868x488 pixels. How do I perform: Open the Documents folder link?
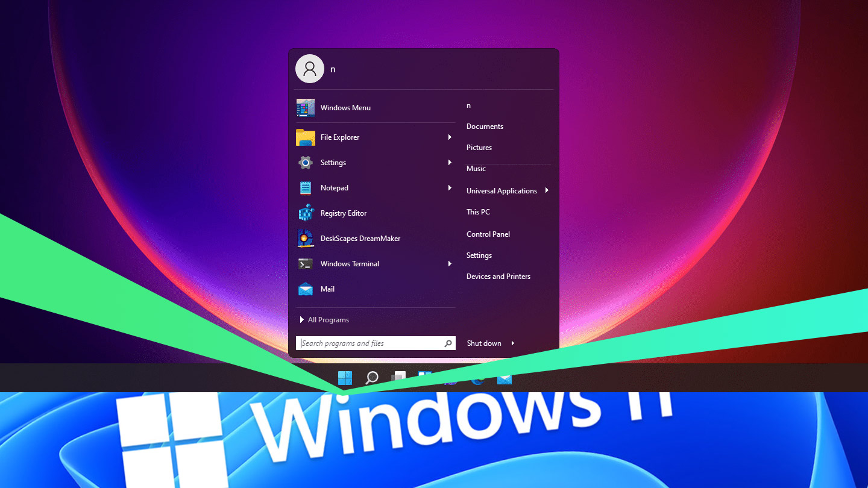click(x=485, y=127)
